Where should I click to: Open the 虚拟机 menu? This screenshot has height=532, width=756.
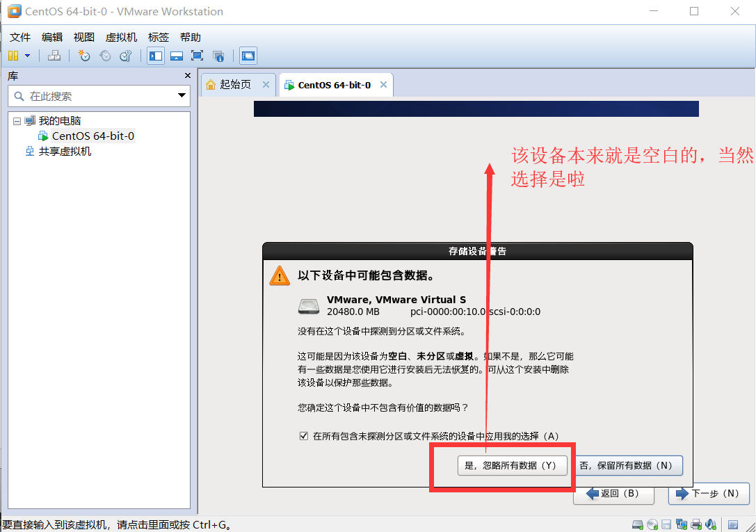(x=122, y=37)
